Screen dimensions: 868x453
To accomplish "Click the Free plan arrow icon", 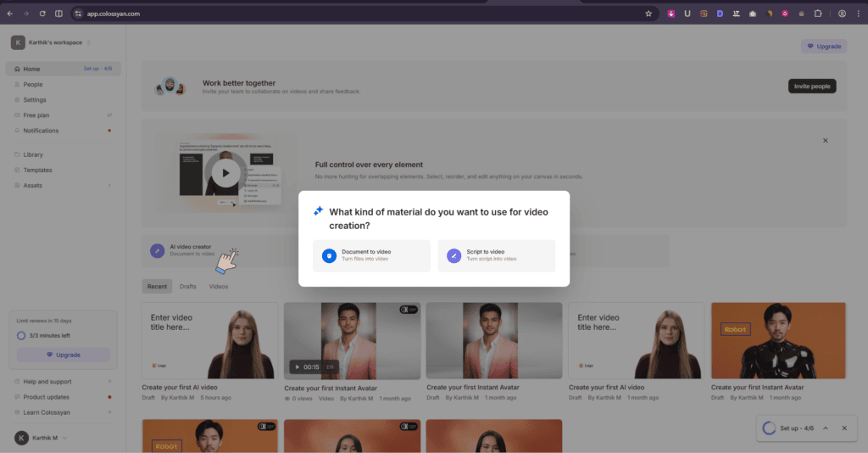I will pos(109,115).
